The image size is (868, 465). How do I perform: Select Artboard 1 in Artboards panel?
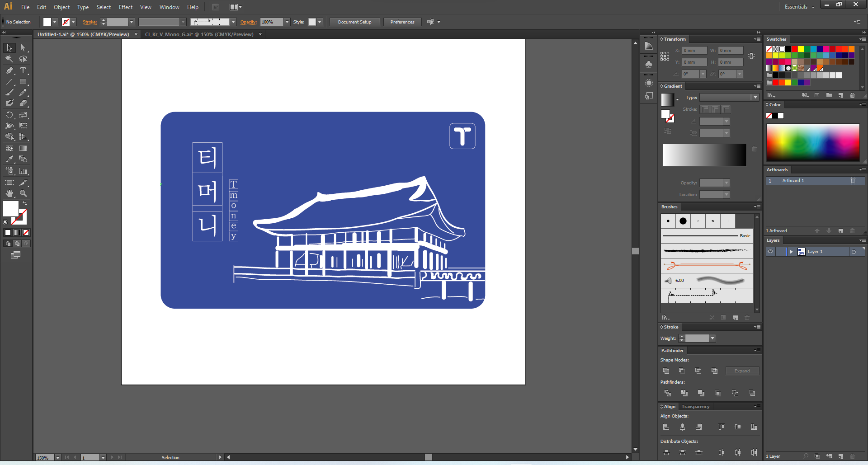(816, 181)
